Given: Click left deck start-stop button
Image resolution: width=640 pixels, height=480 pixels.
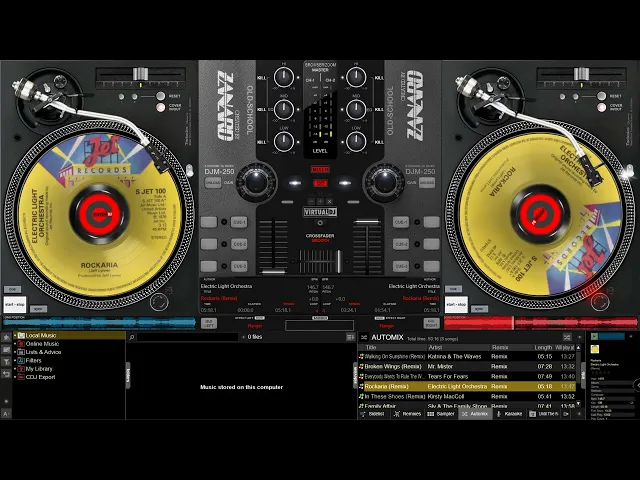Looking at the screenshot, I should pyautogui.click(x=15, y=304).
